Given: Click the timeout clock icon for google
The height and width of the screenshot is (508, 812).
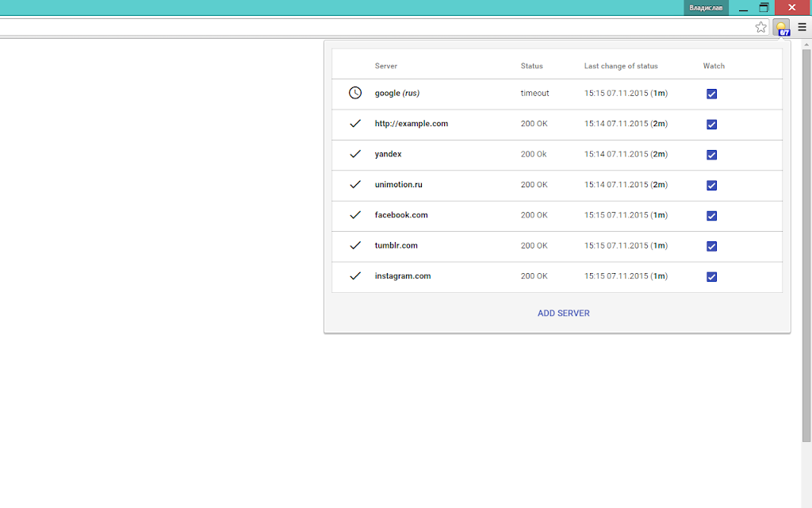Looking at the screenshot, I should 355,93.
